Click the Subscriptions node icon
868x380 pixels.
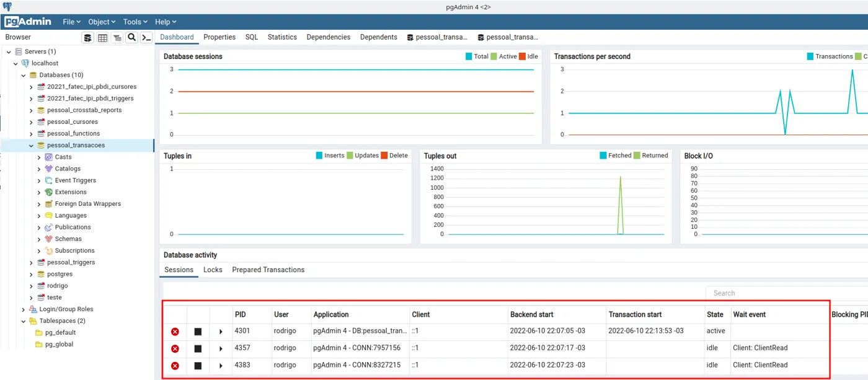(48, 250)
